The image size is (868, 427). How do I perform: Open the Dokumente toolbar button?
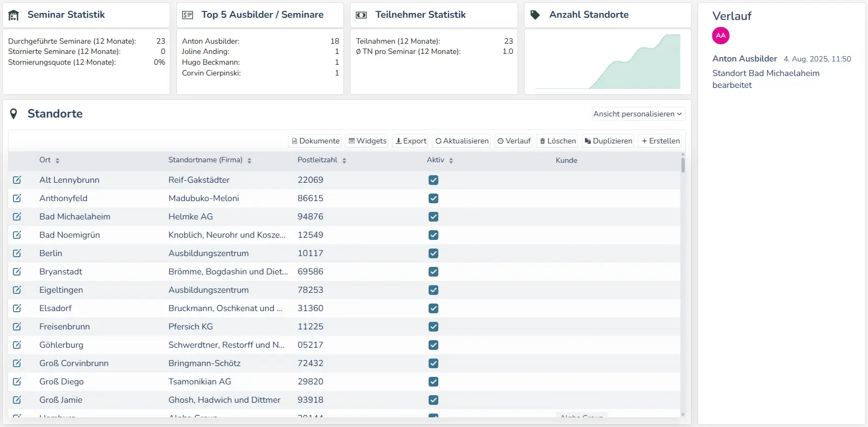click(315, 141)
